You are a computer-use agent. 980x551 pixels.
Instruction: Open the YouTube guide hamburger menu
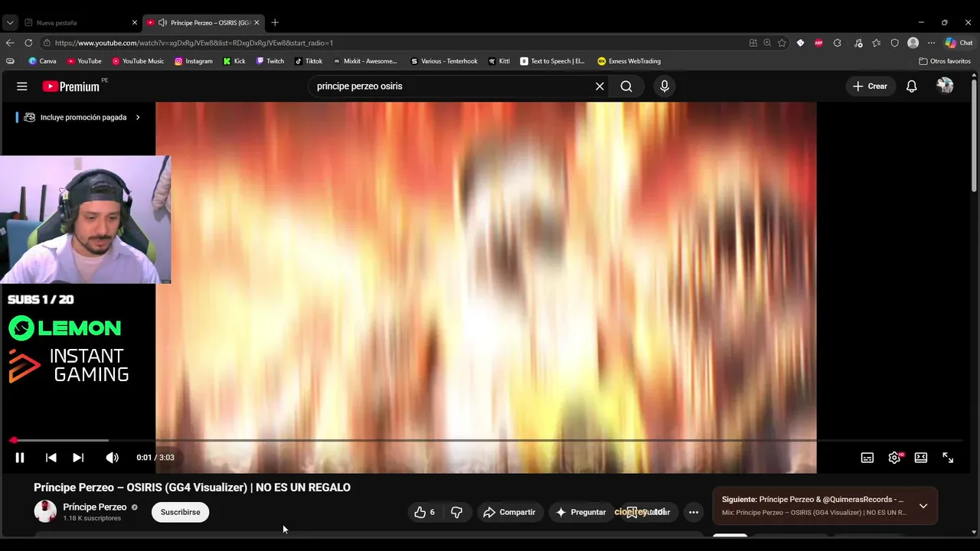tap(22, 86)
